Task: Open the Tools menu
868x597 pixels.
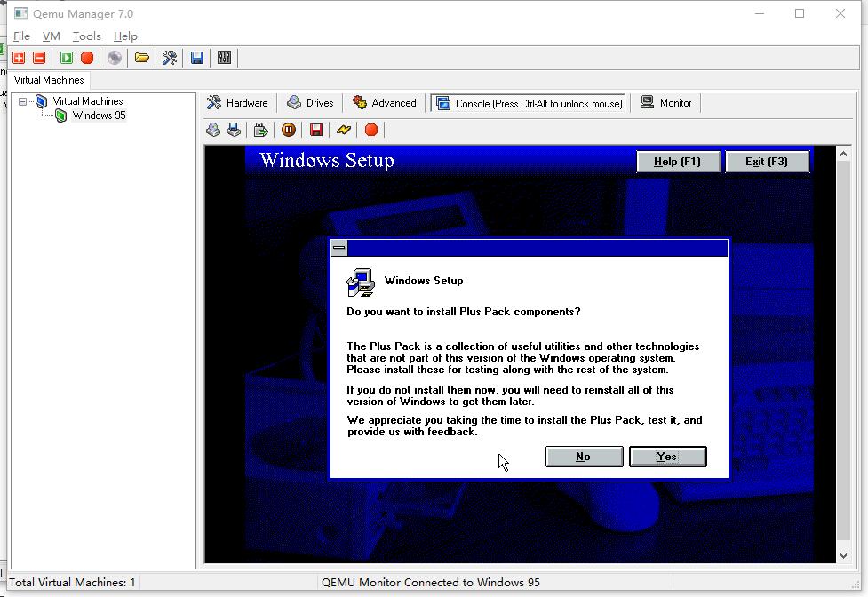Action: pyautogui.click(x=87, y=36)
